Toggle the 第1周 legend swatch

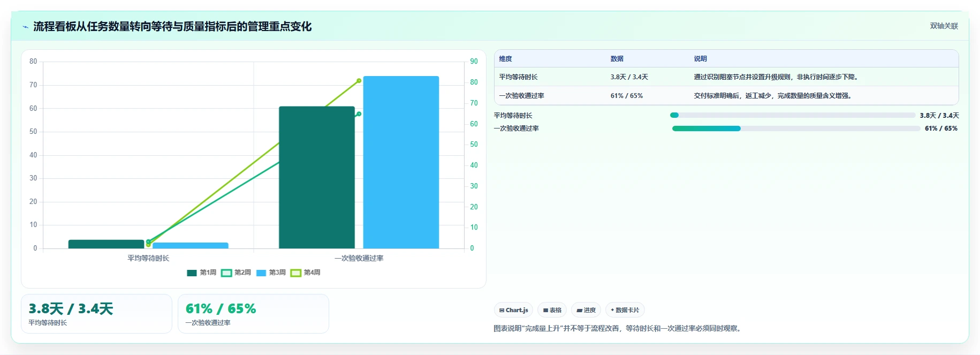pyautogui.click(x=192, y=273)
